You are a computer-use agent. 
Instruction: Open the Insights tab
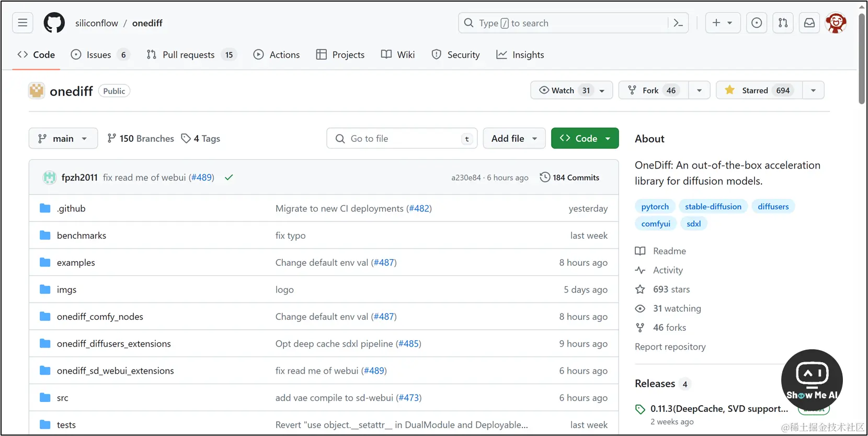(x=520, y=54)
